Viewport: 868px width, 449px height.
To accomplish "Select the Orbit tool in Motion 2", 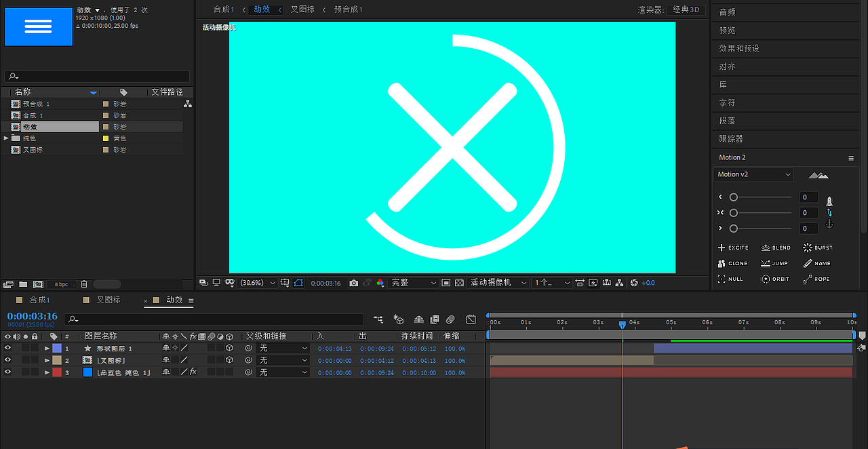I will tap(775, 278).
